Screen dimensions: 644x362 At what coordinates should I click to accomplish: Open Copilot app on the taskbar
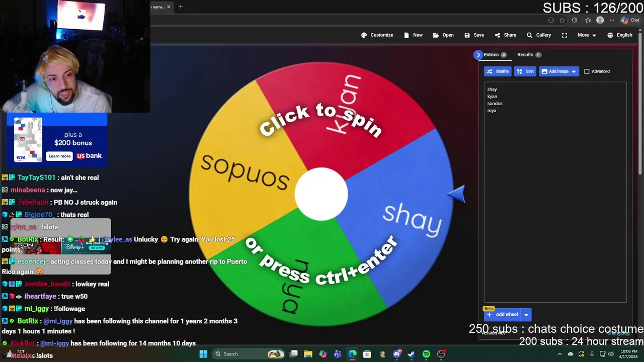coord(323,354)
